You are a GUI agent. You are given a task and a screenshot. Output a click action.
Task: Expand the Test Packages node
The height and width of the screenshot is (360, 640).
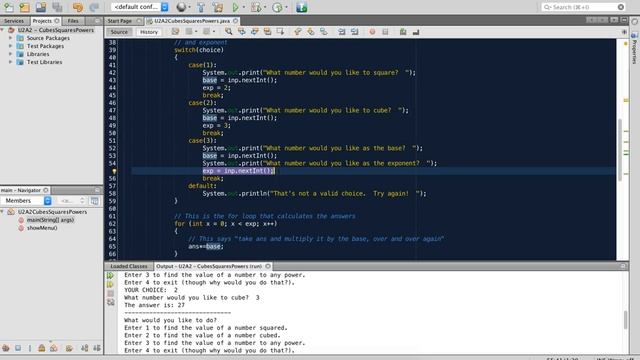click(x=11, y=46)
